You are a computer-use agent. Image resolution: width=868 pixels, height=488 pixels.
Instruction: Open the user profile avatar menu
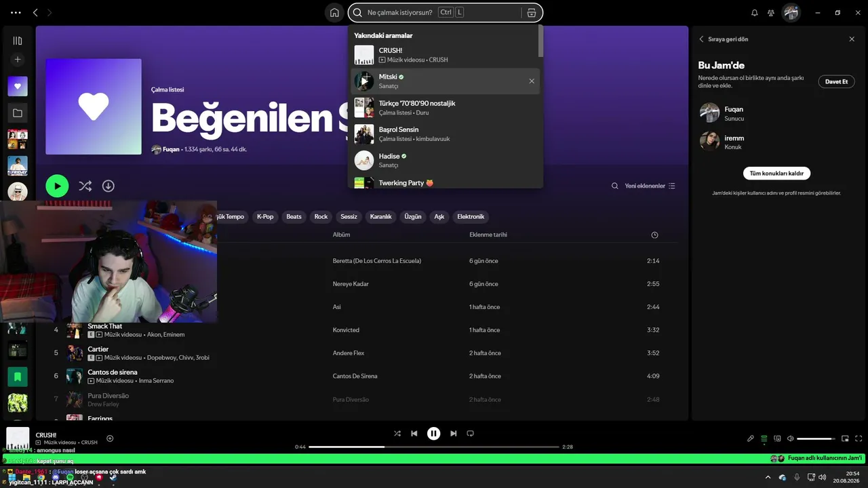[x=791, y=13]
